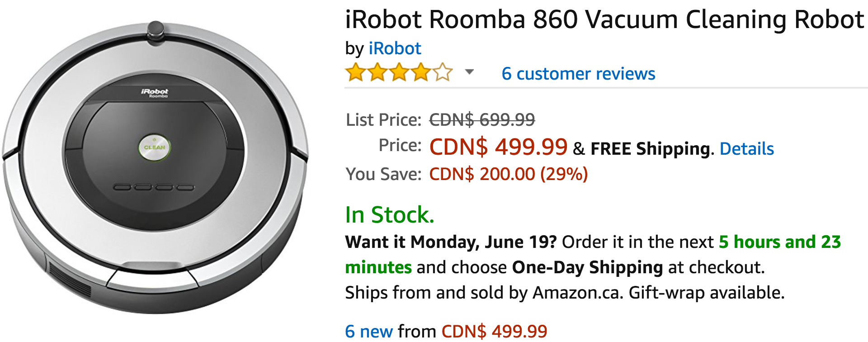Viewport: 868px width, 342px height.
Task: Open the 6 customer reviews link
Action: pyautogui.click(x=578, y=74)
